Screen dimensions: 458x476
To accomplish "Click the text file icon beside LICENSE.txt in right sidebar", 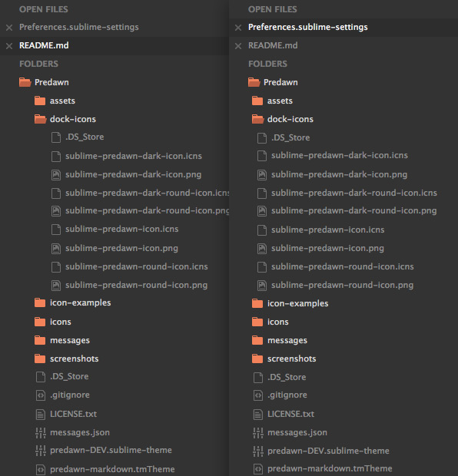I will coord(258,415).
